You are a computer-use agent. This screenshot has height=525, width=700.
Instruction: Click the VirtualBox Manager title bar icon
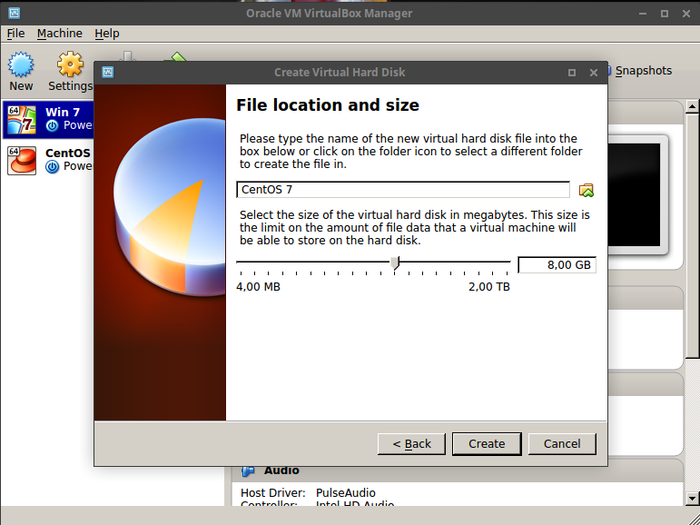[x=14, y=13]
